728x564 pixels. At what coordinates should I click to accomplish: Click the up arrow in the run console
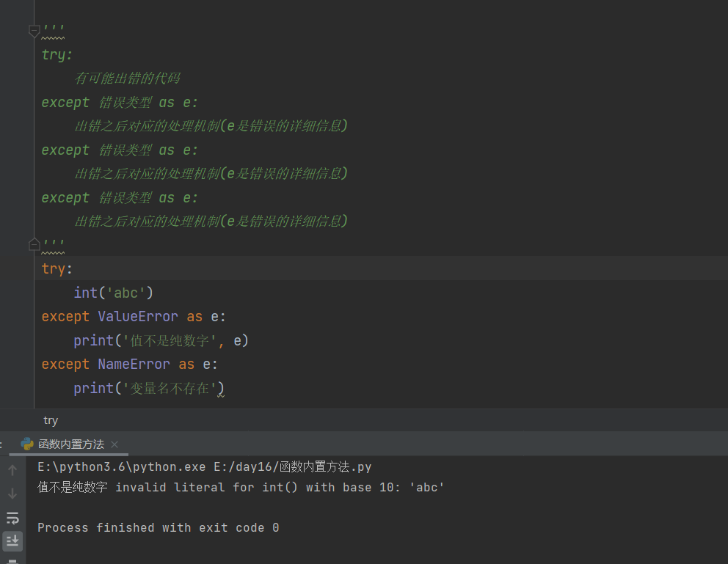[12, 470]
